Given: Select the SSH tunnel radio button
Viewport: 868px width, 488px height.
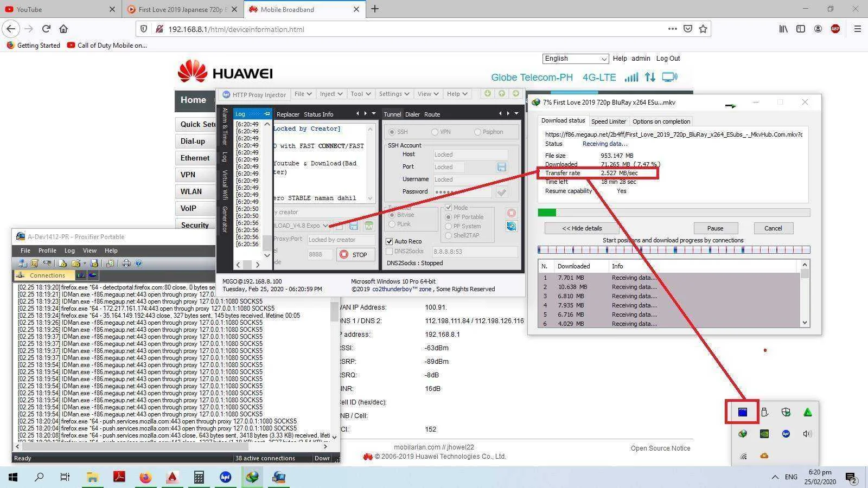Looking at the screenshot, I should click(392, 132).
